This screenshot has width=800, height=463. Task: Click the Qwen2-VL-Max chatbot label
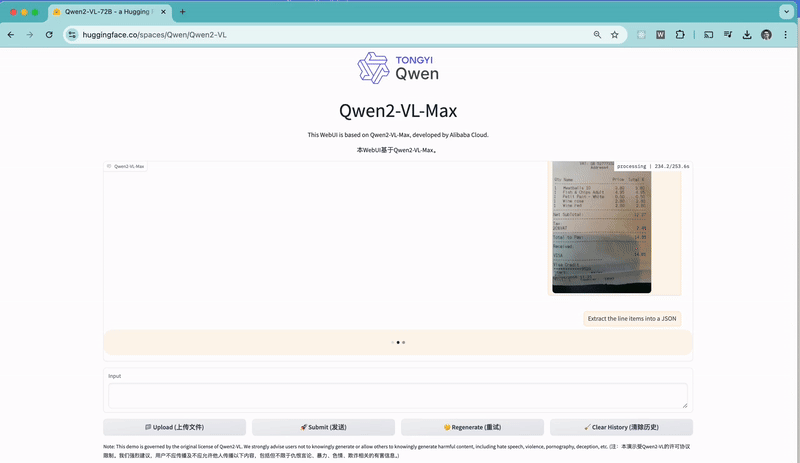(126, 166)
